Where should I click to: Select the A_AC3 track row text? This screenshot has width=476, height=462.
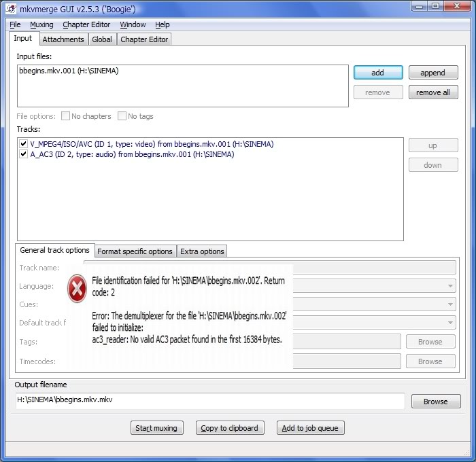pos(132,154)
